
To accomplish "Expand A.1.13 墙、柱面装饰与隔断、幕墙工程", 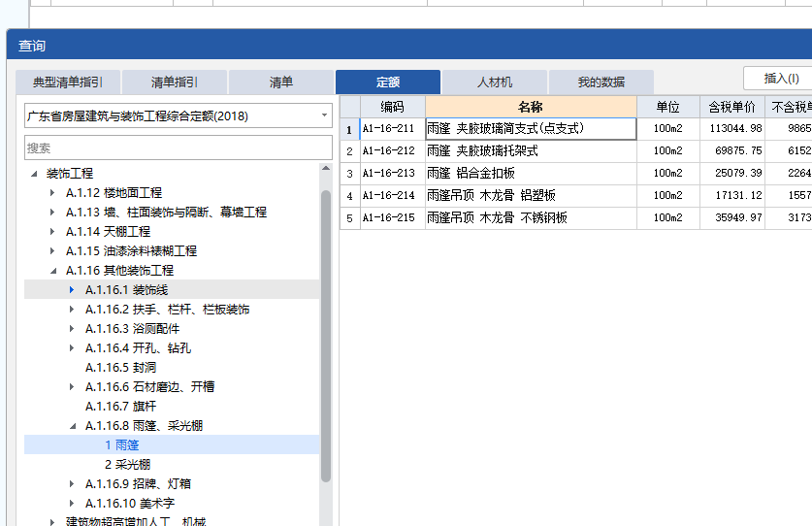I will tap(52, 212).
